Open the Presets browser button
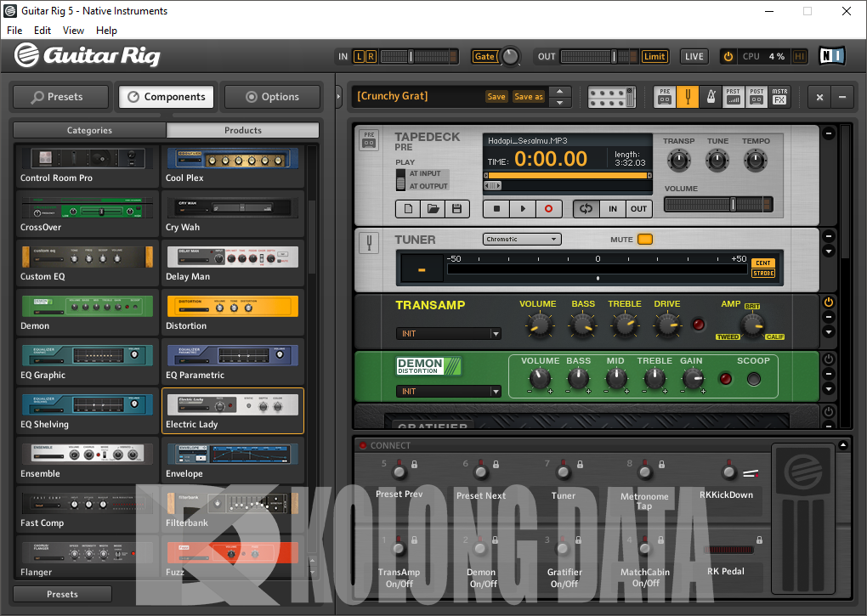The image size is (867, 616). coord(61,97)
